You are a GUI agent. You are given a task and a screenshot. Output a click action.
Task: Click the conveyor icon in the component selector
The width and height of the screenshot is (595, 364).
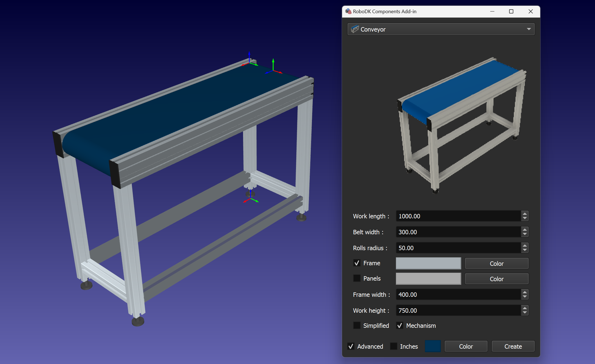(355, 29)
